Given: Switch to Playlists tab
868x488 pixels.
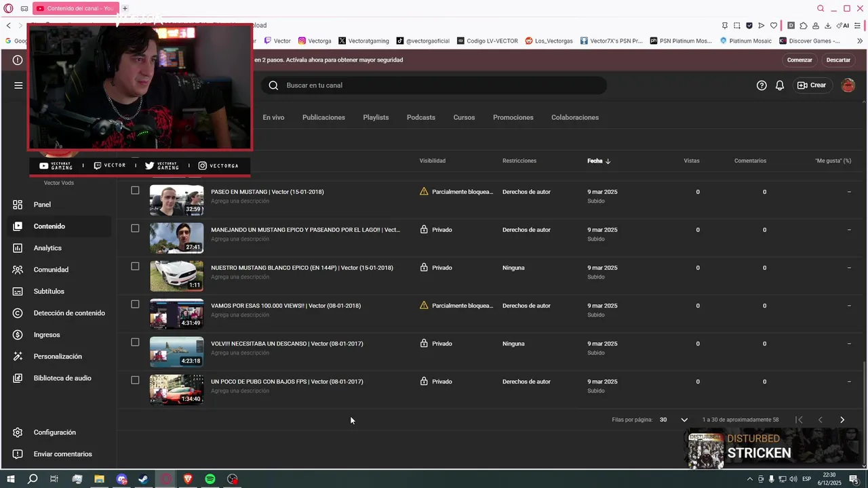Looking at the screenshot, I should pyautogui.click(x=376, y=117).
